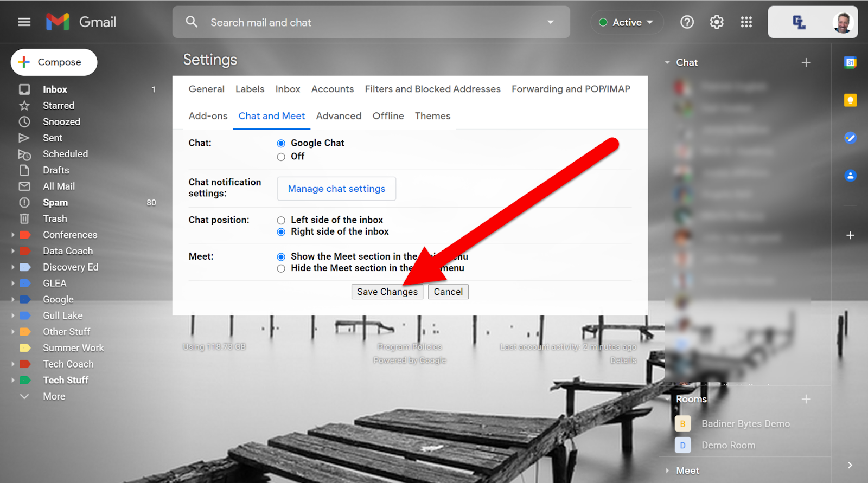
Task: Collapse the Chat section
Action: click(x=667, y=63)
